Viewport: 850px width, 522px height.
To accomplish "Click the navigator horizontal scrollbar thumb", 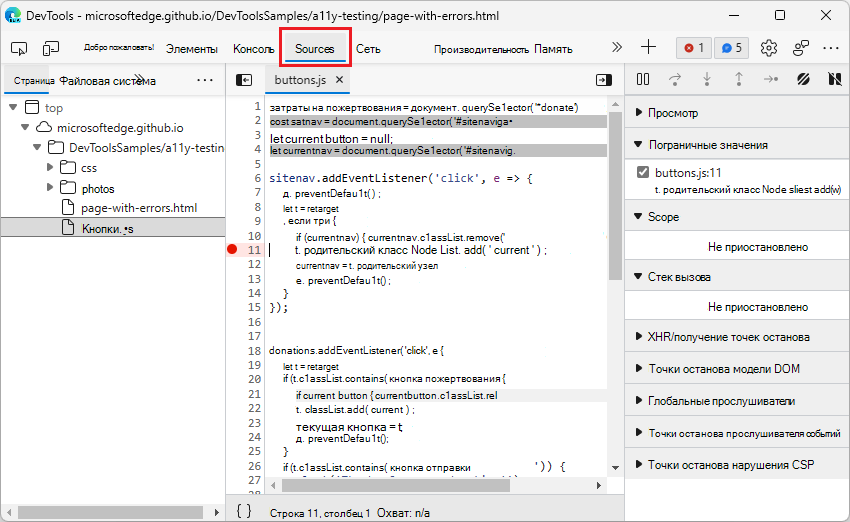I will click(x=110, y=512).
